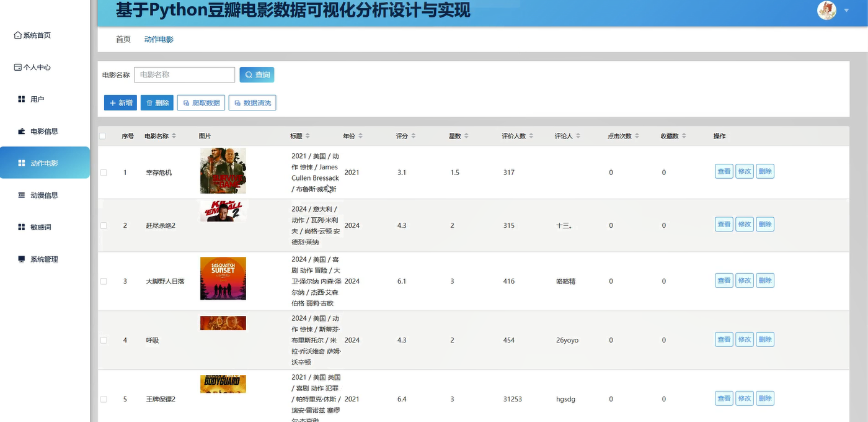Click the grid icon beside 敏感词
Image resolution: width=868 pixels, height=422 pixels.
(21, 227)
